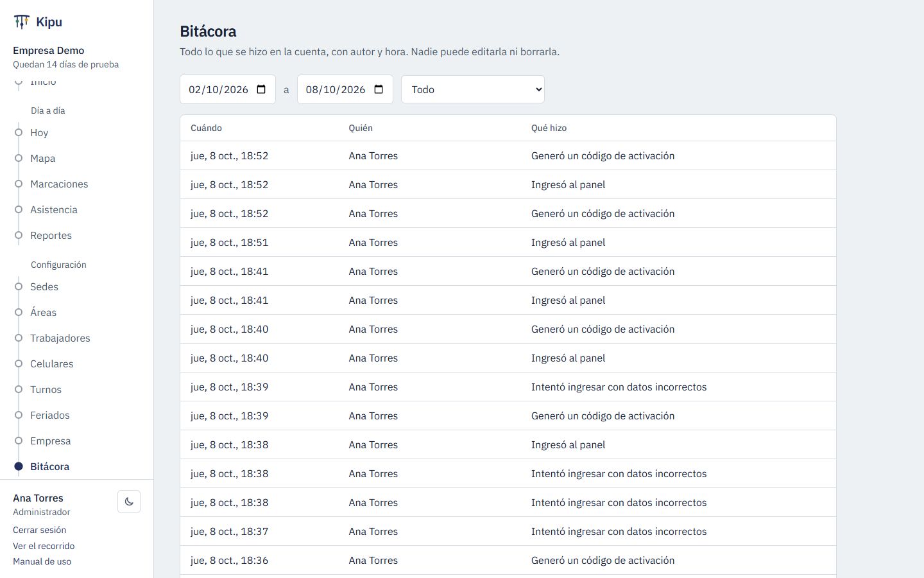Open the Marcaciones section

pyautogui.click(x=59, y=184)
